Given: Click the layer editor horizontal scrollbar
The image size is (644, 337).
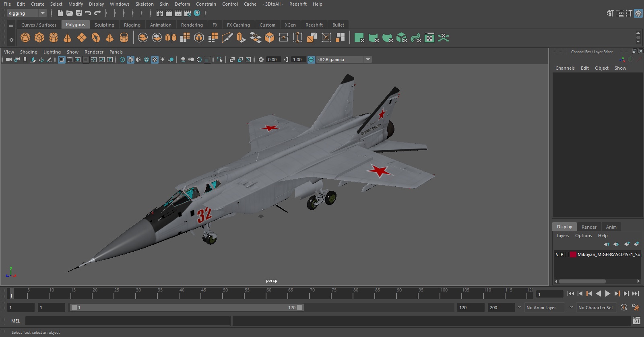Looking at the screenshot, I should 582,281.
